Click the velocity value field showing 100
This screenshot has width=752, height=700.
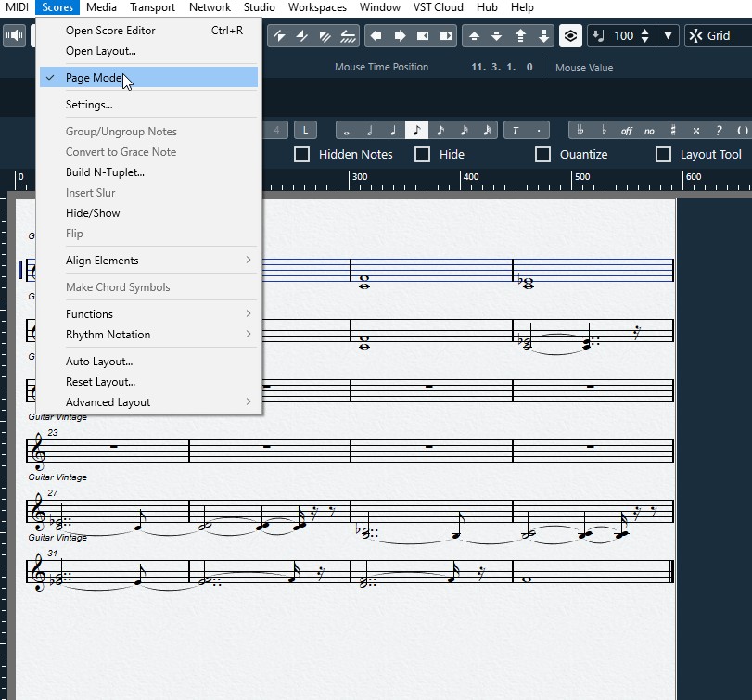pyautogui.click(x=623, y=36)
